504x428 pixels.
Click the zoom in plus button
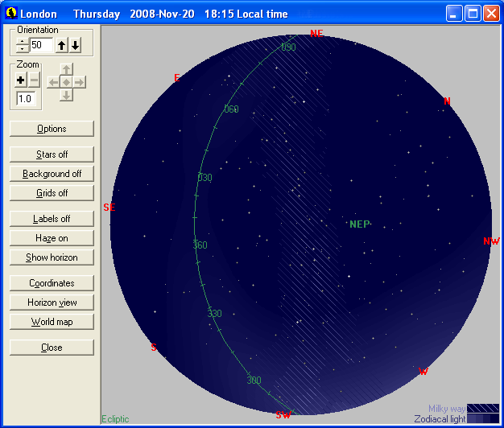[21, 80]
